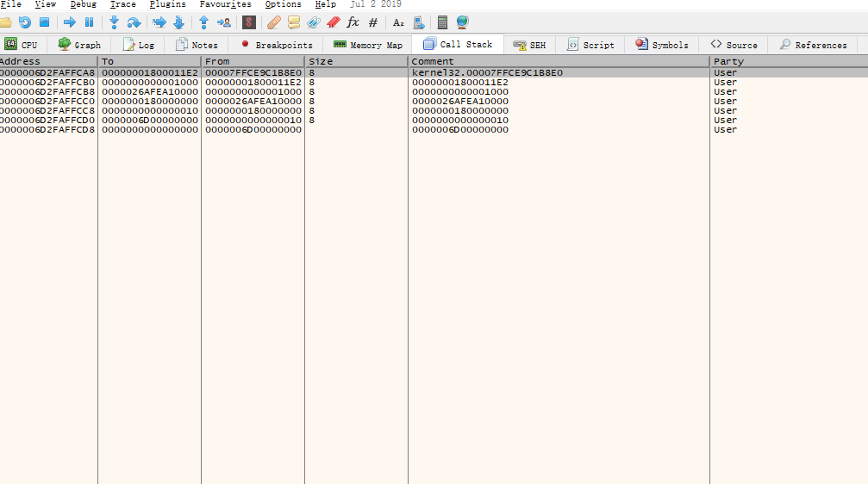Select address row ending FAFFCD8
This screenshot has height=484, width=868.
[x=47, y=129]
